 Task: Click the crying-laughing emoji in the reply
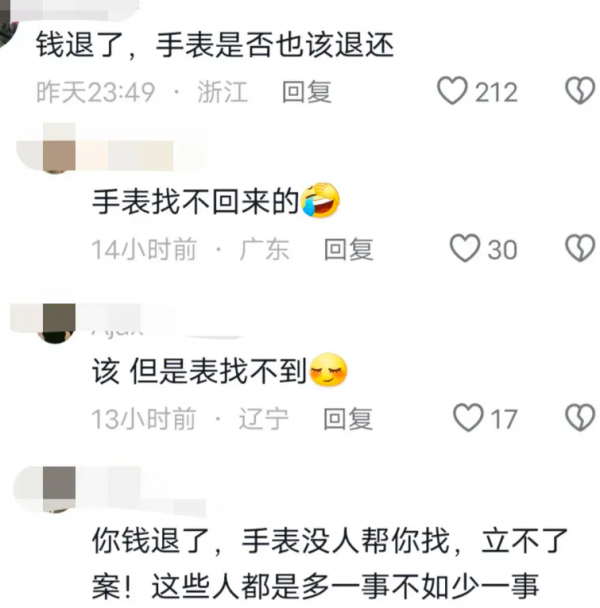pos(320,200)
